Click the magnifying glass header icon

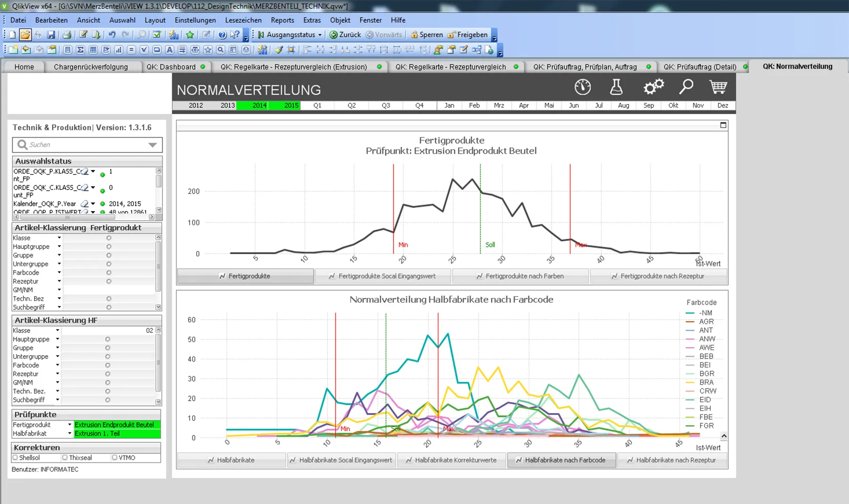pyautogui.click(x=686, y=87)
